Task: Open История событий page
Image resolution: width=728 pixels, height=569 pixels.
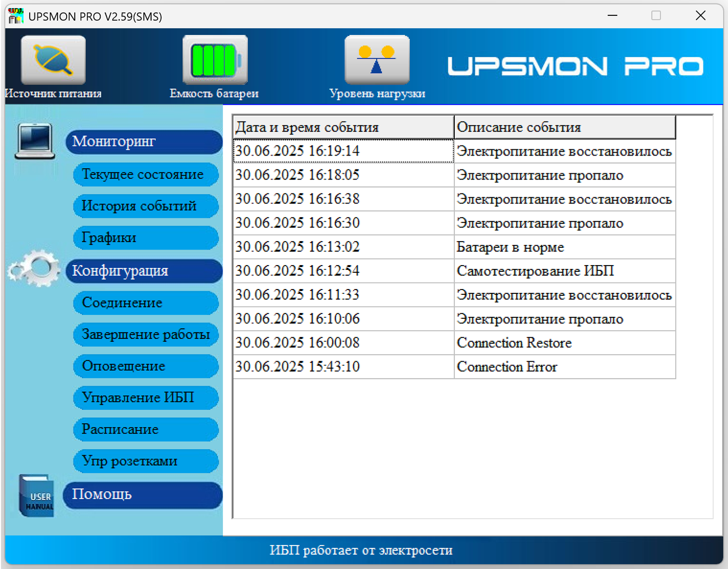Action: pos(146,206)
